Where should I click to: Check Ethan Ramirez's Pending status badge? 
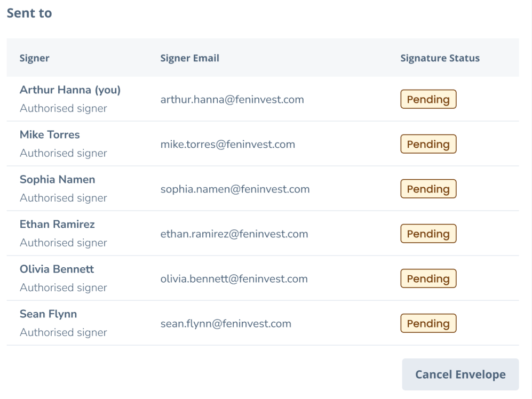point(428,234)
